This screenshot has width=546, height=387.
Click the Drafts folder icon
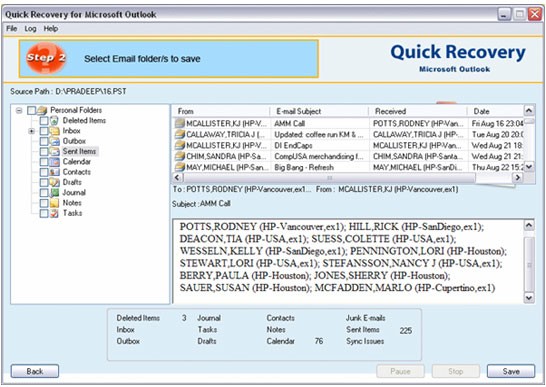click(x=54, y=183)
